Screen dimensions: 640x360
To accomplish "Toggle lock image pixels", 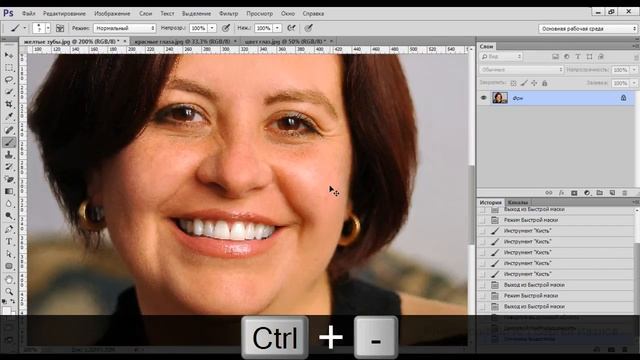I will click(524, 83).
